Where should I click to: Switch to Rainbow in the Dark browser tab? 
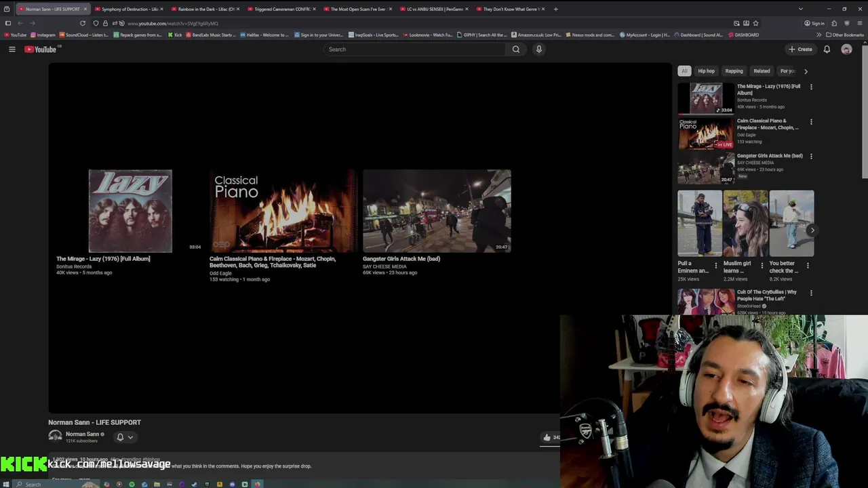(205, 9)
